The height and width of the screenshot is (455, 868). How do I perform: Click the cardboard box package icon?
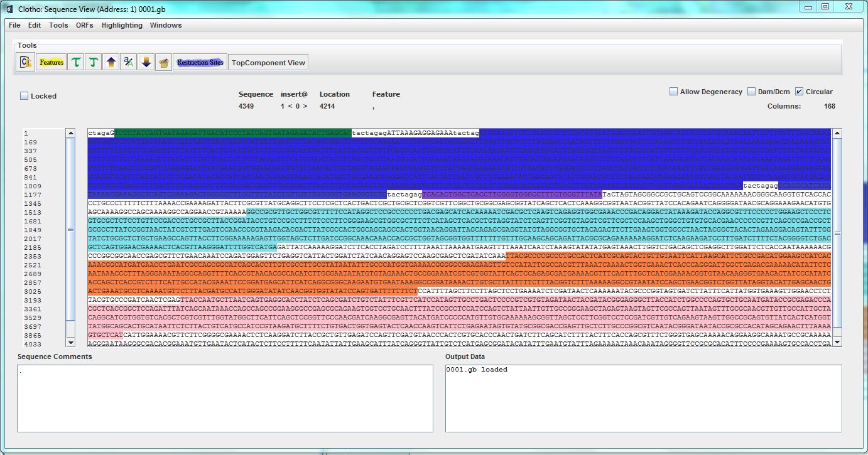[163, 62]
